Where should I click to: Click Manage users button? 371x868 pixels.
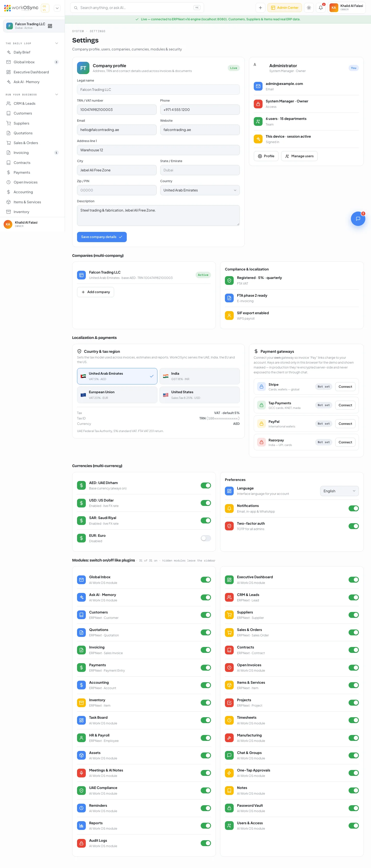[x=299, y=156]
